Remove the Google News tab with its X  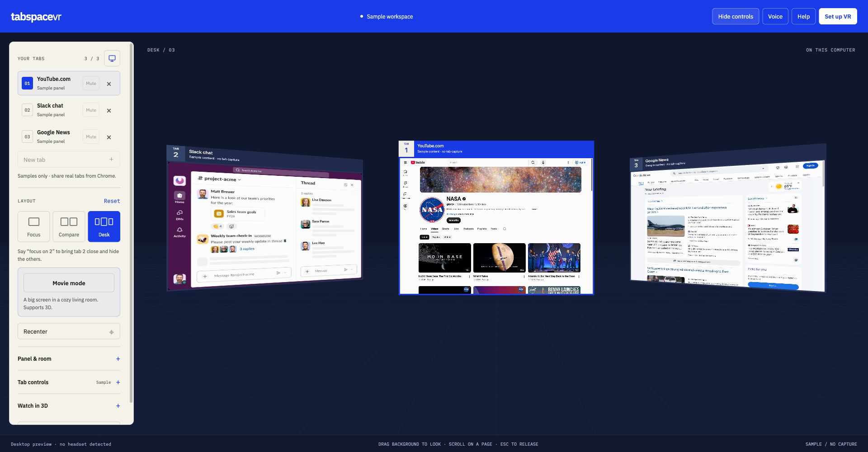[109, 137]
